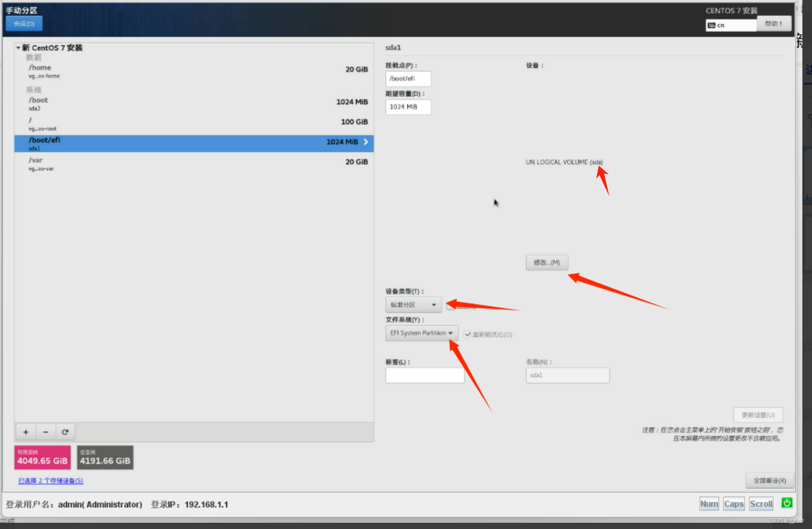Viewport: 812px width, 529px height.
Task: Remove selected mount point with minus button
Action: tap(46, 432)
